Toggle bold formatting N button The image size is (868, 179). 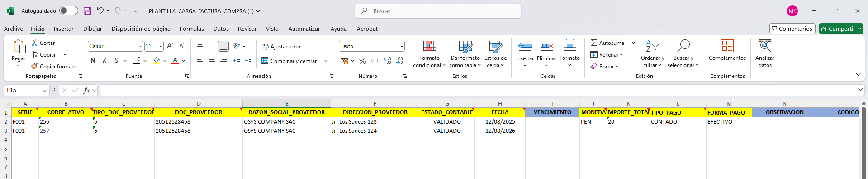(93, 60)
